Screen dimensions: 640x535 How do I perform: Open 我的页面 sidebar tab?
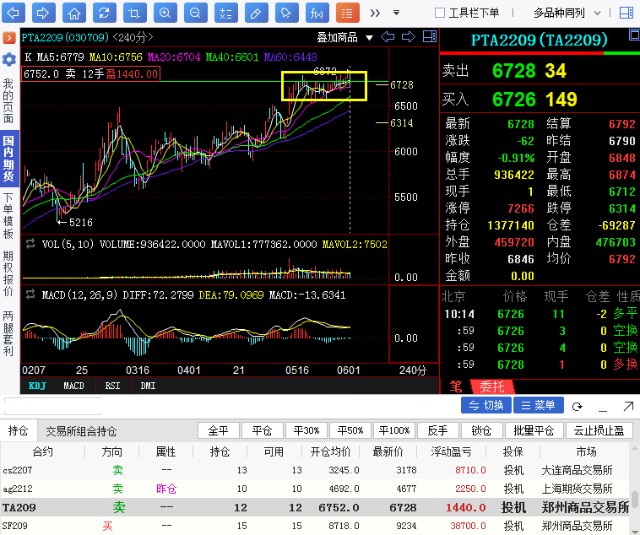9,101
